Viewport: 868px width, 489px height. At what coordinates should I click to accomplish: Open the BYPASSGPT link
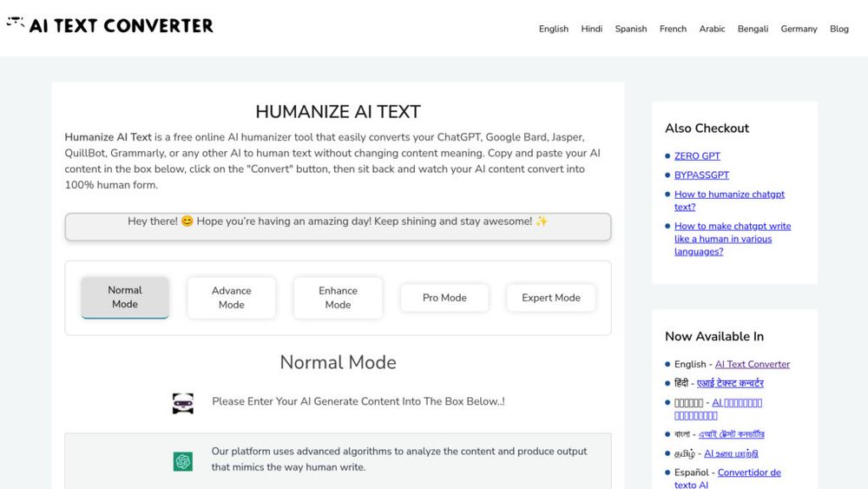tap(701, 175)
